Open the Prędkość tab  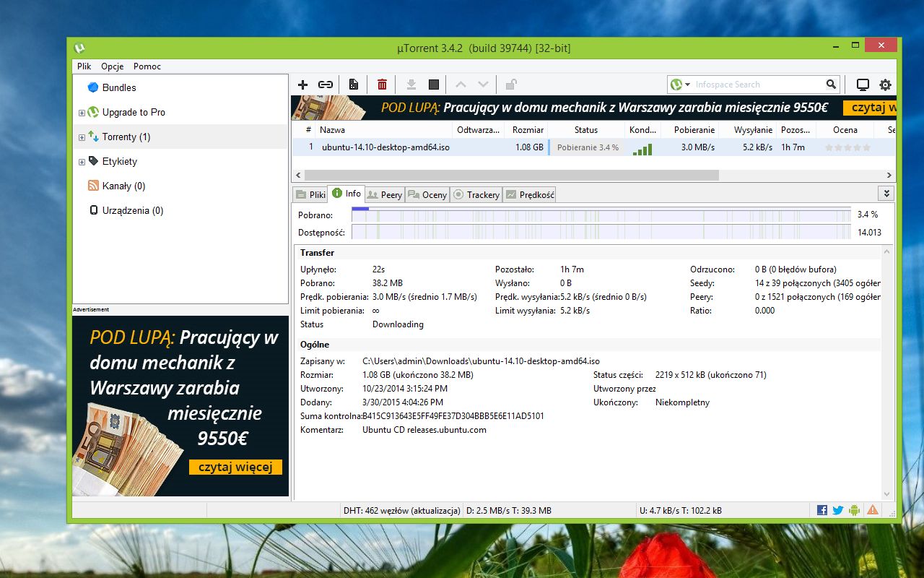(530, 194)
